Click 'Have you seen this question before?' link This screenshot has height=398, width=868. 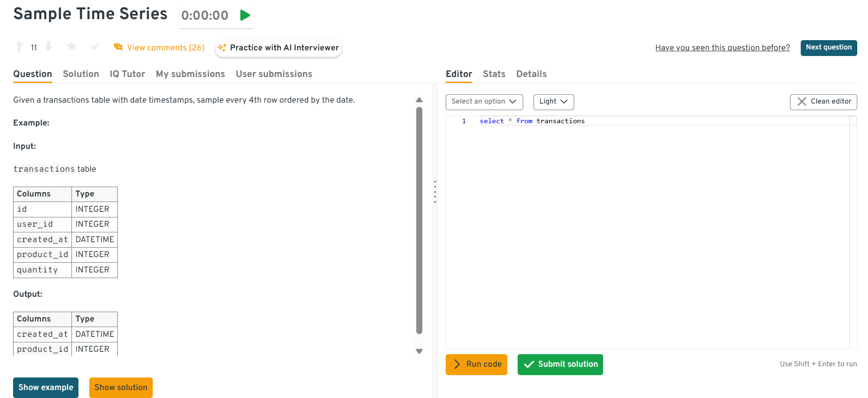(x=722, y=48)
